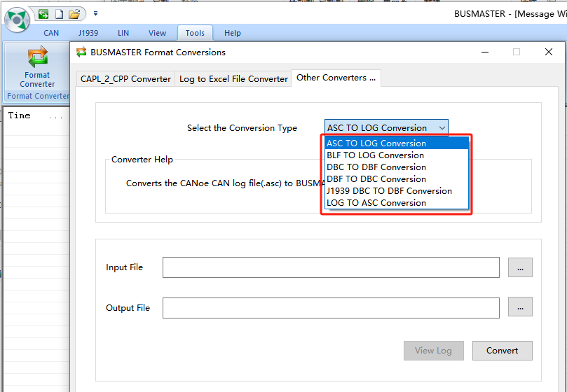
Task: Click the Output File text field
Action: tap(331, 308)
